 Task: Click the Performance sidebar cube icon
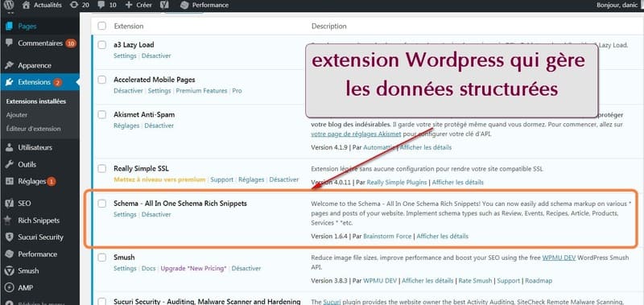click(x=9, y=254)
